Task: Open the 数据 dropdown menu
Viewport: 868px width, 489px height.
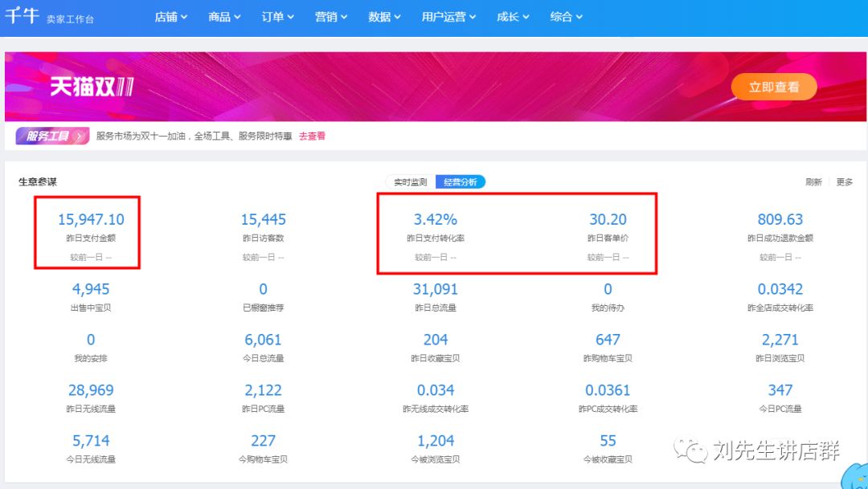Action: (x=385, y=17)
